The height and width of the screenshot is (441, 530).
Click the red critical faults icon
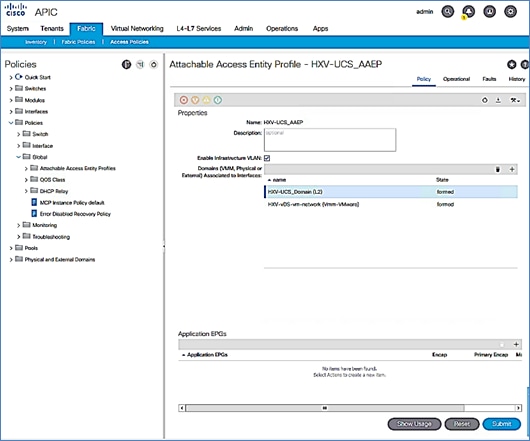(184, 100)
